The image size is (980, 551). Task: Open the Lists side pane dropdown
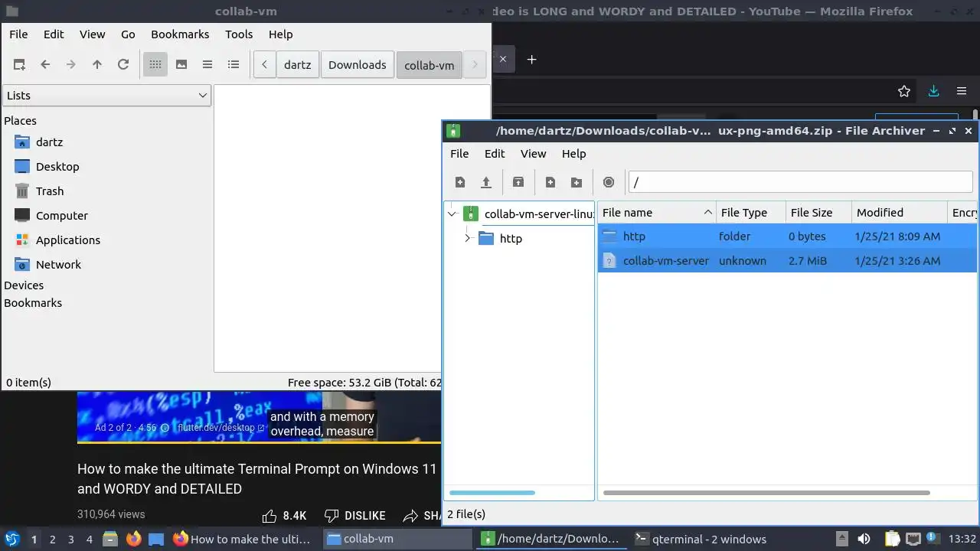(106, 96)
